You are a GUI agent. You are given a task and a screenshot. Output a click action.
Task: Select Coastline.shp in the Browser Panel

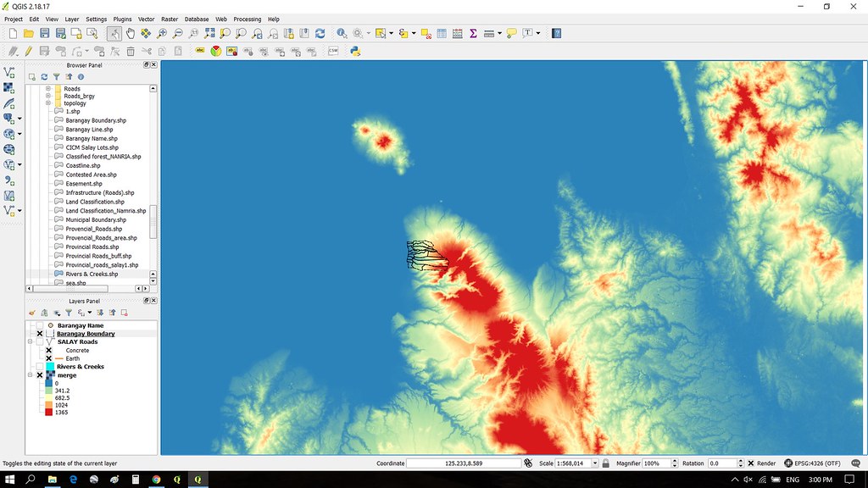(83, 165)
